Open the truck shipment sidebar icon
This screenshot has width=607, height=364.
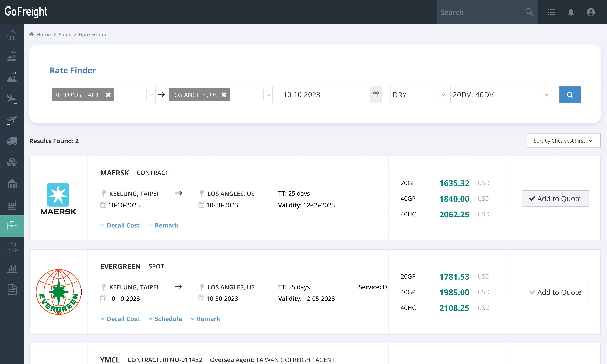12,141
